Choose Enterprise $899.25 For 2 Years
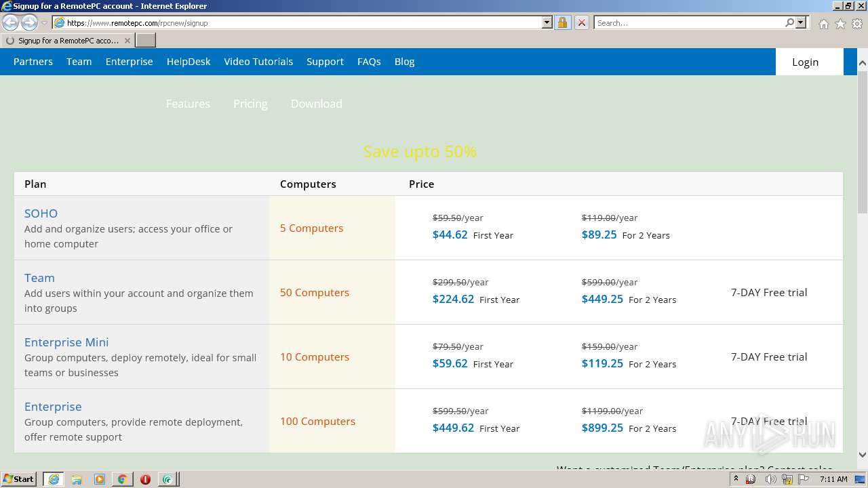The image size is (868, 488). point(629,428)
